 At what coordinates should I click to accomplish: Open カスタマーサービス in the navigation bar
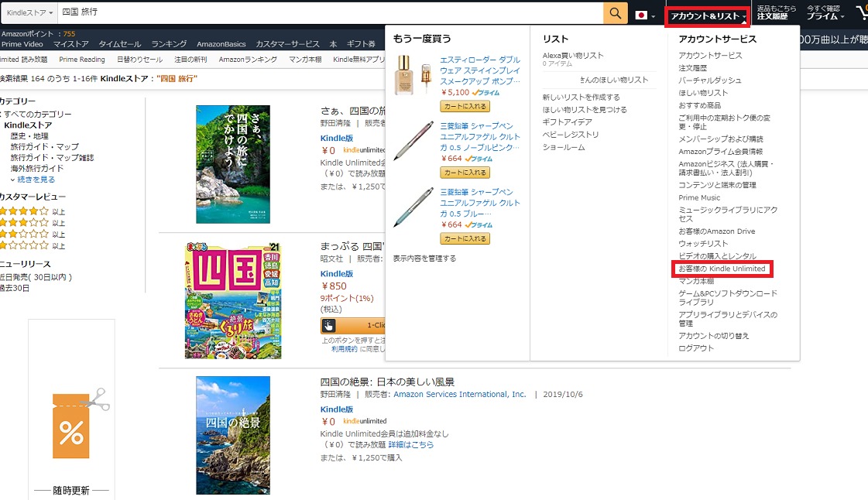287,44
